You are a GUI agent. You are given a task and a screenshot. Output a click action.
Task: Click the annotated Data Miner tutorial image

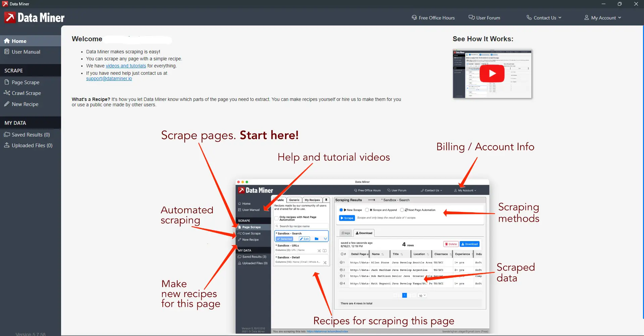click(350, 231)
